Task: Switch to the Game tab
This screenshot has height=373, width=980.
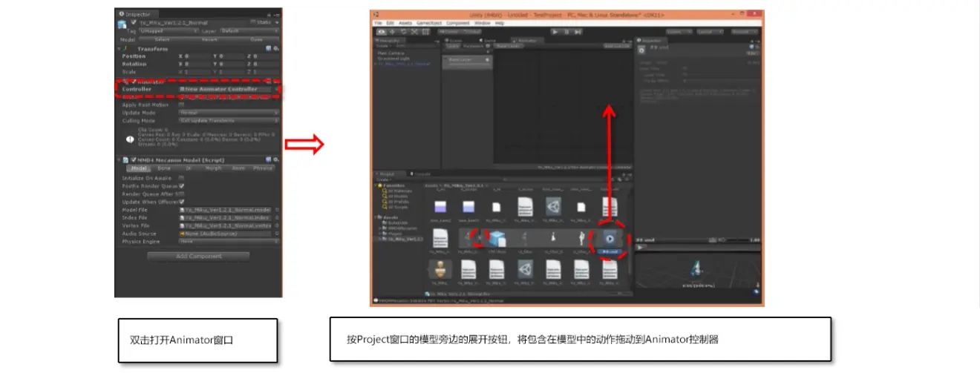Action: (489, 40)
